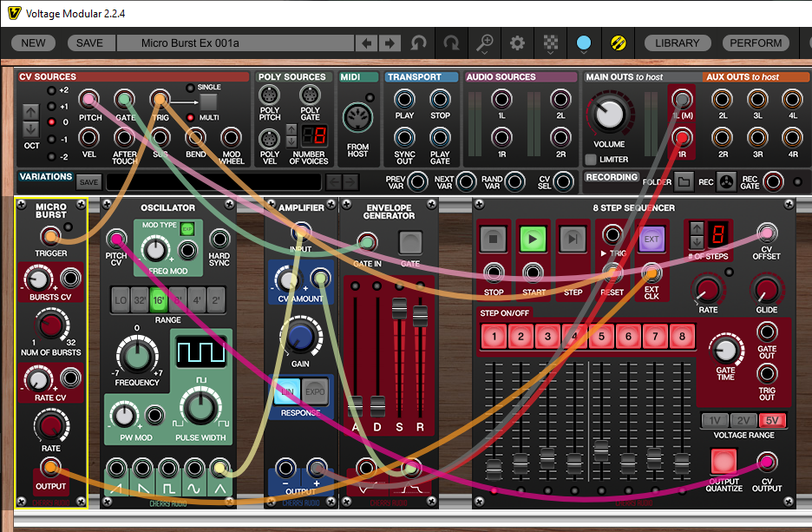Viewport: 812px width, 532px height.
Task: Toggle the SINGLE/MULTI trigger mode button
Action: point(208,102)
